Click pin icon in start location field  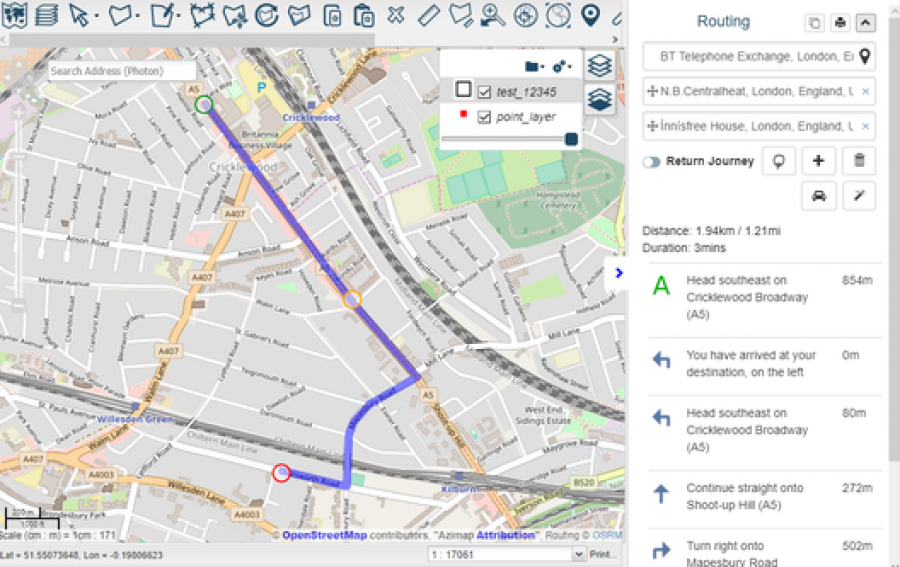click(x=864, y=56)
